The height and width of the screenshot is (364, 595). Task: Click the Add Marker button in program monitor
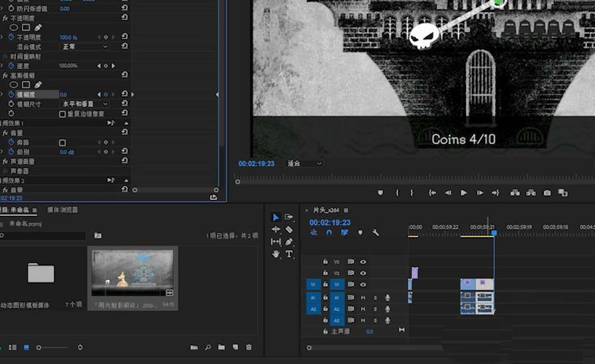380,193
